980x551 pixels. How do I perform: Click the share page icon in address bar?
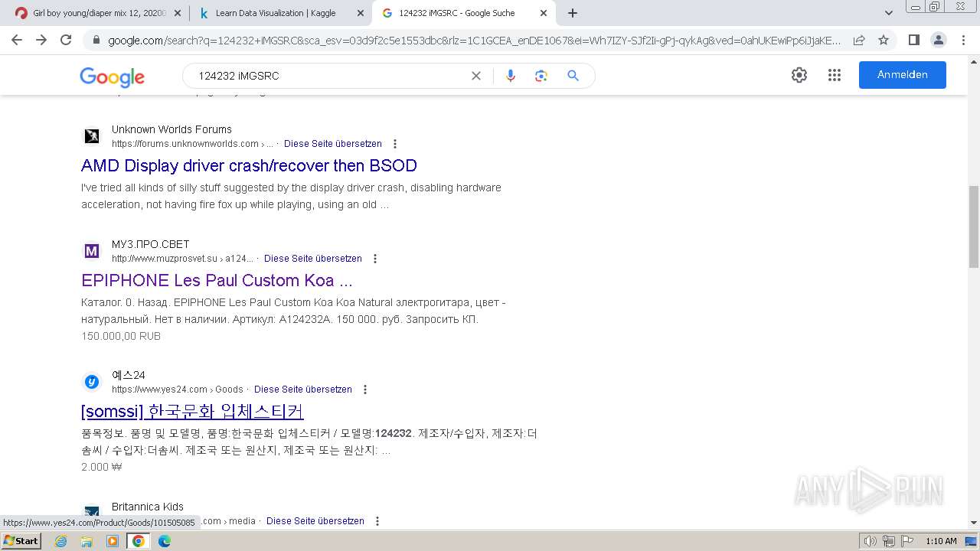tap(859, 40)
